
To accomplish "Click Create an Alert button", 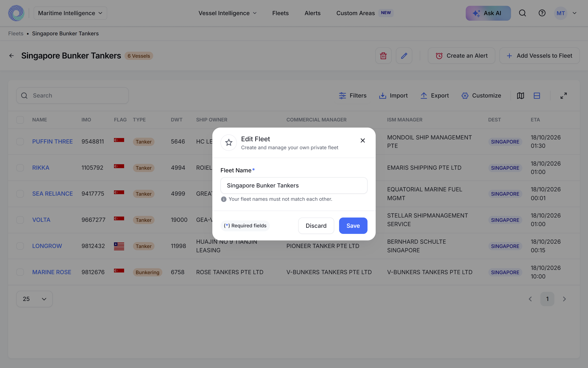I will (x=461, y=56).
